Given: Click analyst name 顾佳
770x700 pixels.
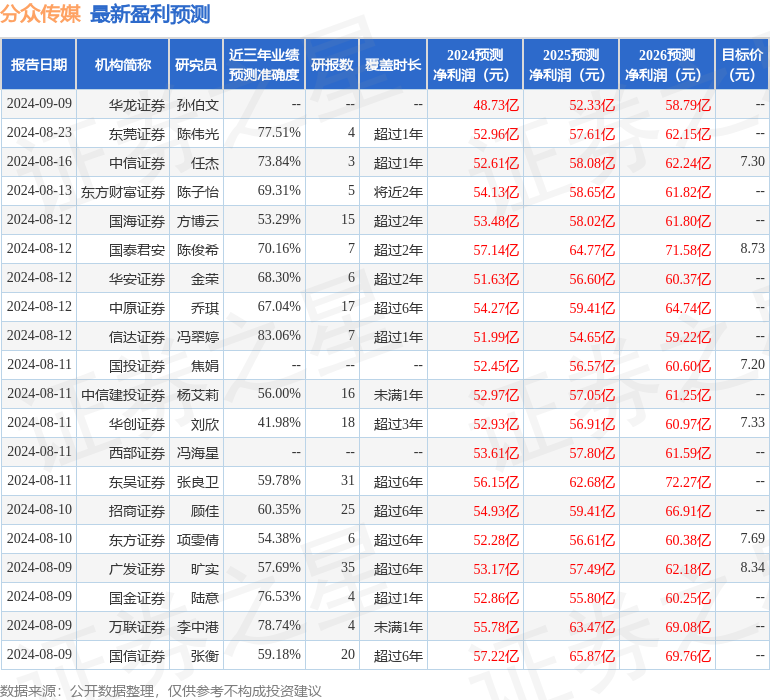Looking at the screenshot, I should (205, 511).
